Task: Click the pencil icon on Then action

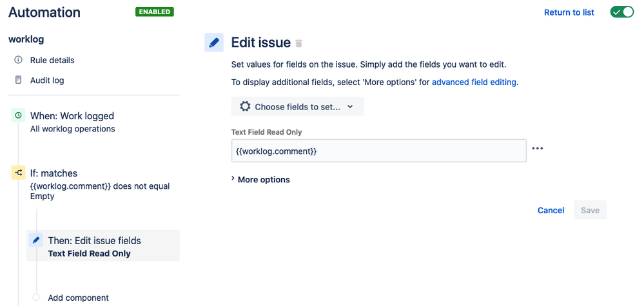Action: (x=36, y=240)
